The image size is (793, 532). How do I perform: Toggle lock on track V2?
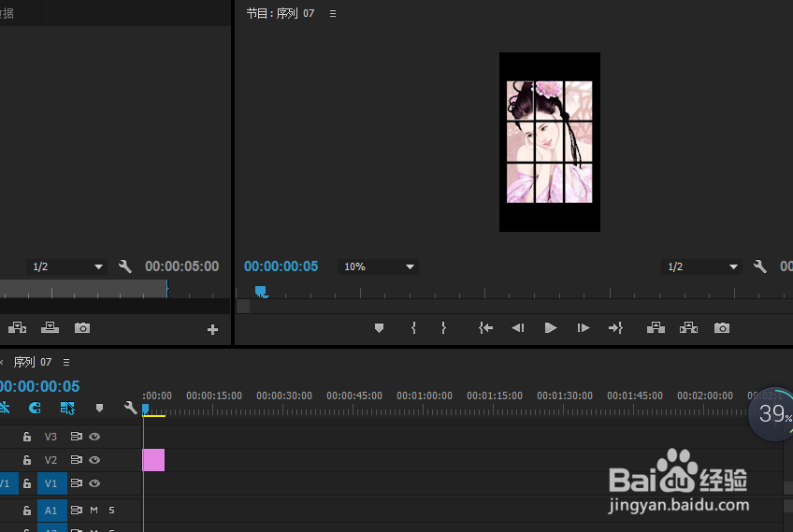[x=27, y=460]
